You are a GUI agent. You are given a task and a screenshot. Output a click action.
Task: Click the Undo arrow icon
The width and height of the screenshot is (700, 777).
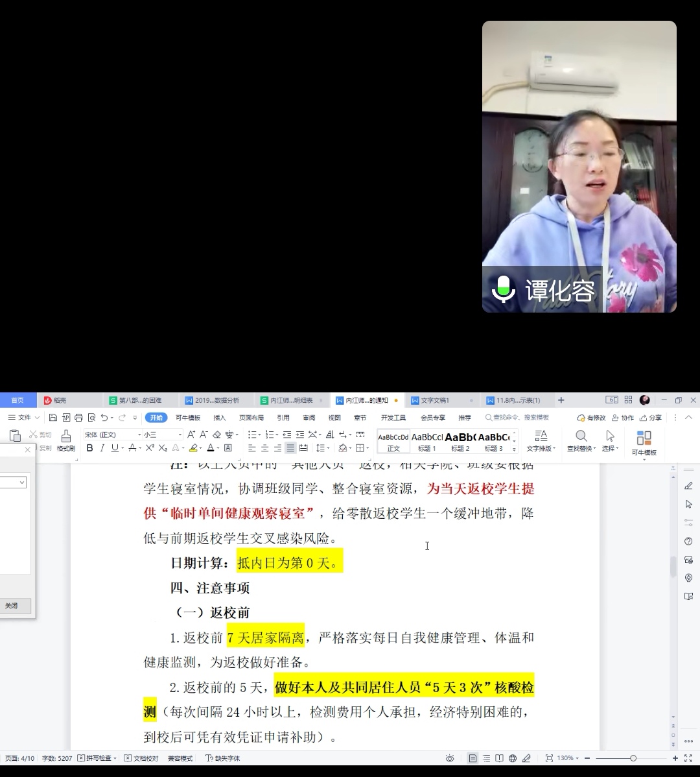(104, 418)
